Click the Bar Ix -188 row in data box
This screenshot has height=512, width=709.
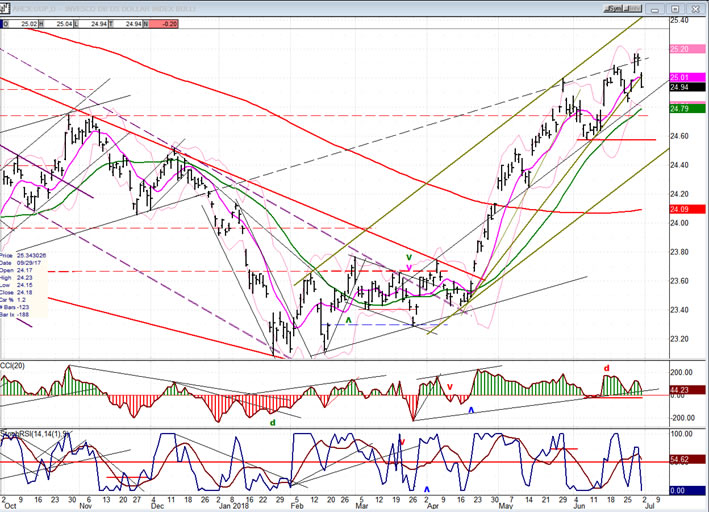coord(14,315)
